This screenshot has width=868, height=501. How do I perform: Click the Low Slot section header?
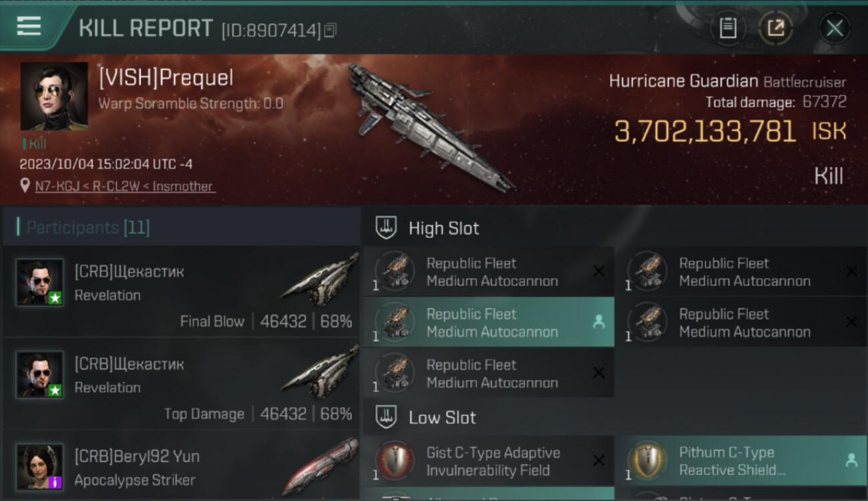click(x=442, y=418)
